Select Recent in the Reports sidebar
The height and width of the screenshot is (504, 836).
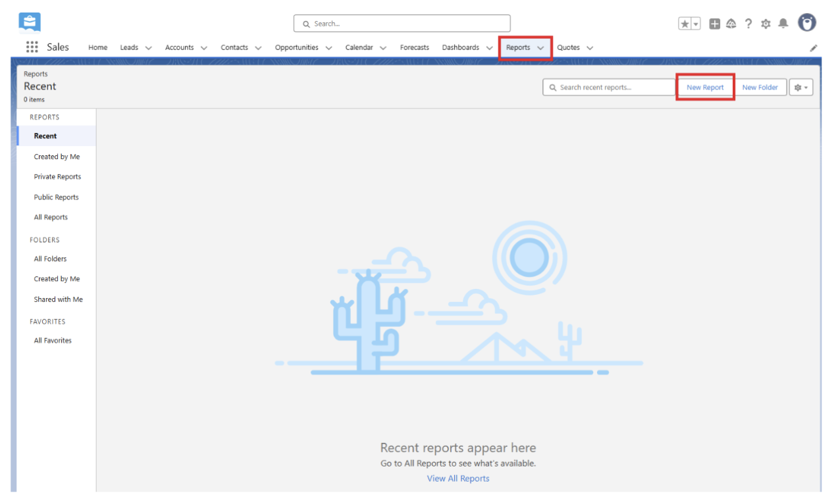(57, 136)
